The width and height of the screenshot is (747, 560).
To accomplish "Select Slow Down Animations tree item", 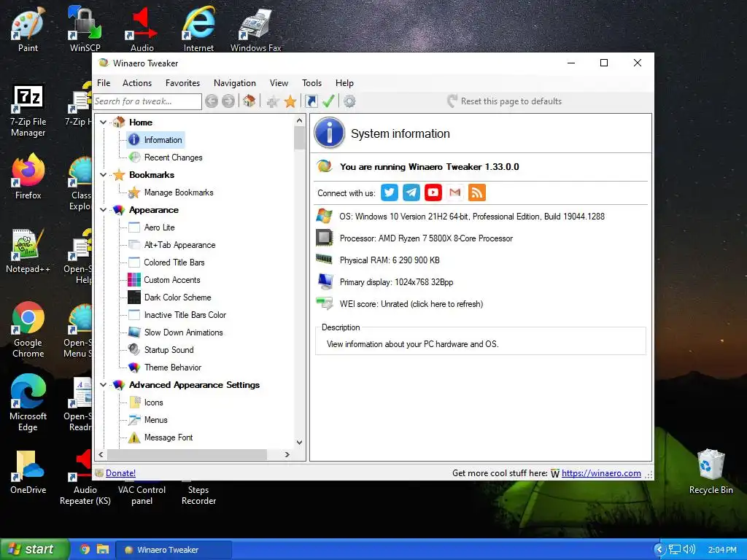I will tap(183, 332).
